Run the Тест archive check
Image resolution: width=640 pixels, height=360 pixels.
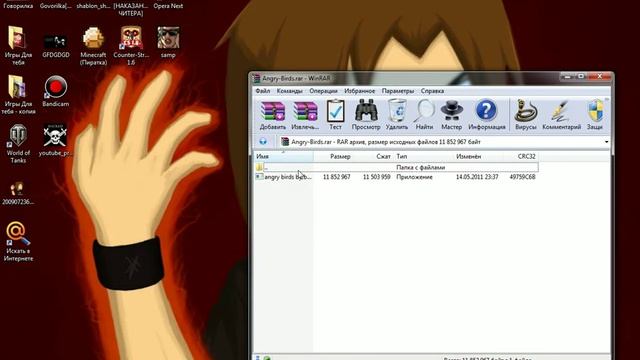pos(336,115)
